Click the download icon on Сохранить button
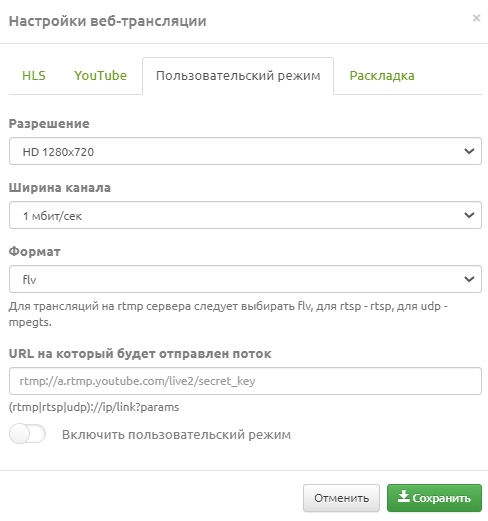 403,496
